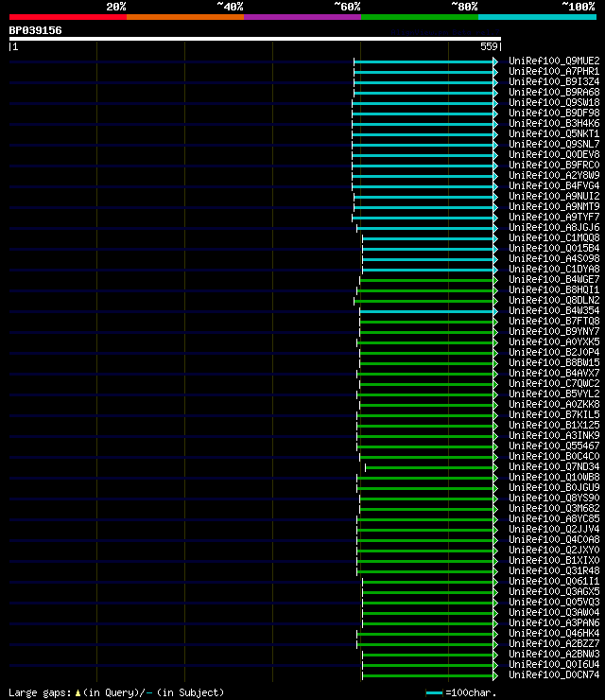
Task: Open hit UniRef100_Q8DLN2
Action: 554,300
